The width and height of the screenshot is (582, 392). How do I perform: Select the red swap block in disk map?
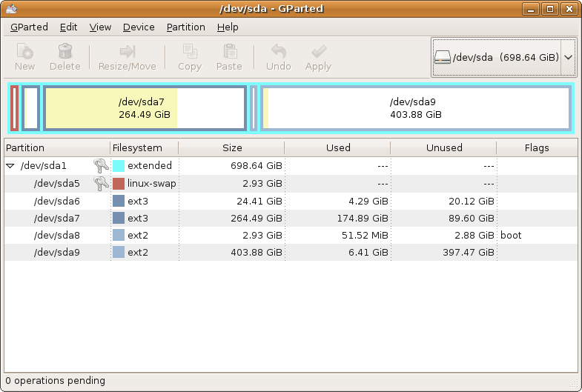point(15,108)
